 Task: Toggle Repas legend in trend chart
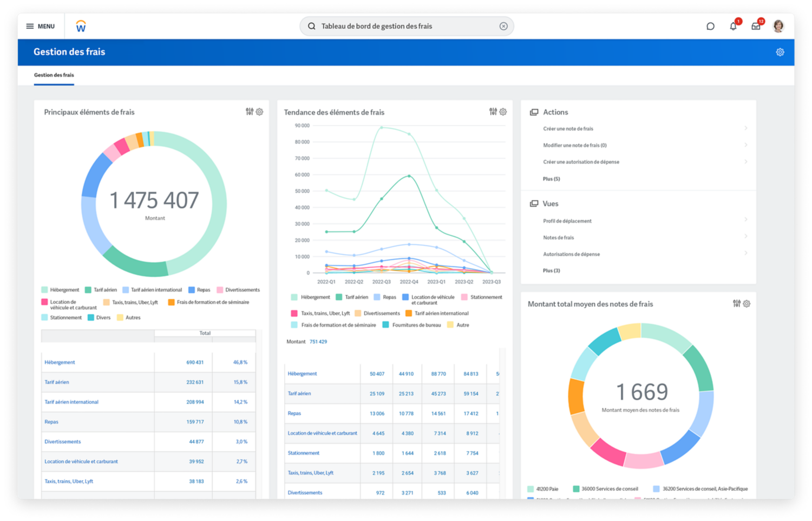pyautogui.click(x=385, y=297)
